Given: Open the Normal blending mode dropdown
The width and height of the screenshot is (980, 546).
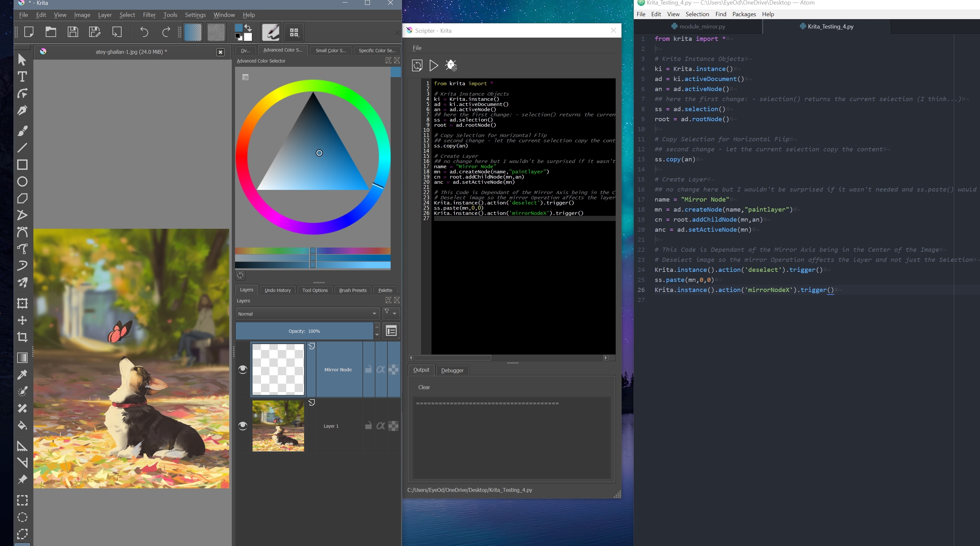Looking at the screenshot, I should click(x=307, y=314).
